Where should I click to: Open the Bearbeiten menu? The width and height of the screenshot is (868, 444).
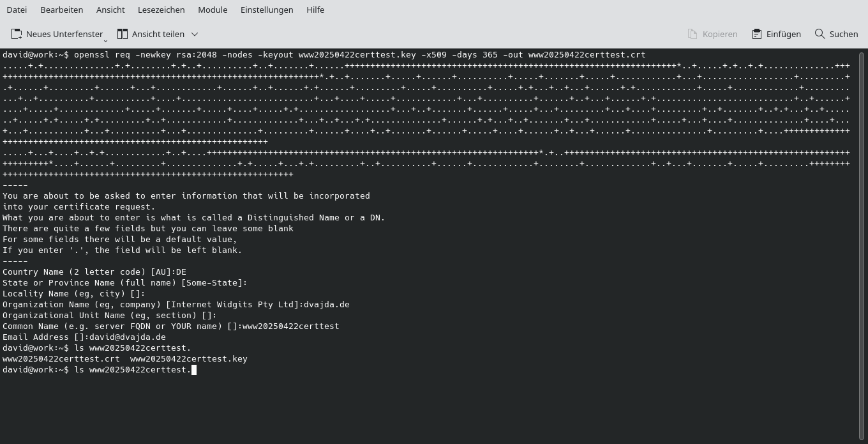[61, 10]
